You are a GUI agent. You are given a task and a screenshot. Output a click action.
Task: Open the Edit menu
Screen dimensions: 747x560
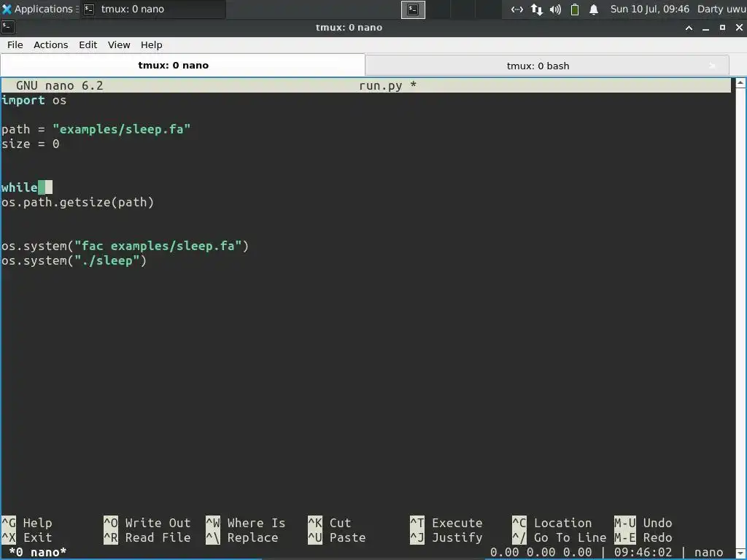tap(88, 44)
